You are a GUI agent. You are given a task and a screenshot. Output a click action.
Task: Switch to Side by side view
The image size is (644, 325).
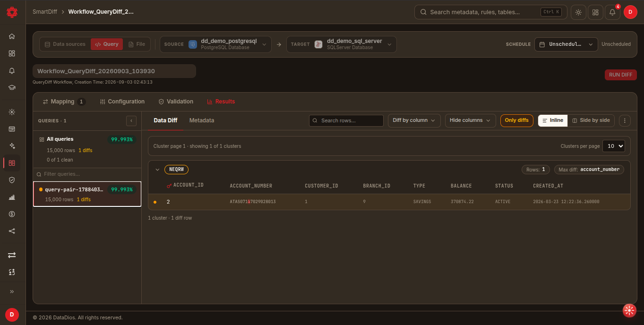(x=591, y=120)
